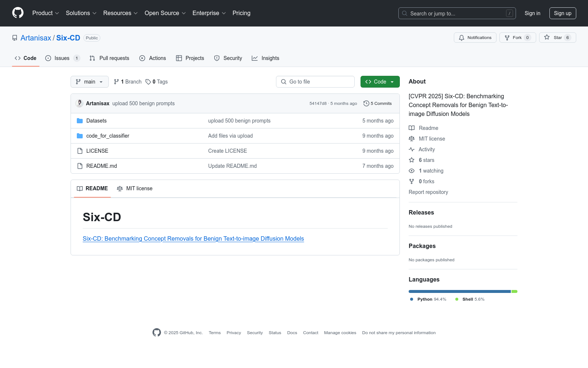Screen dimensions: 588x368
Task: Click the Sign in link
Action: (533, 13)
